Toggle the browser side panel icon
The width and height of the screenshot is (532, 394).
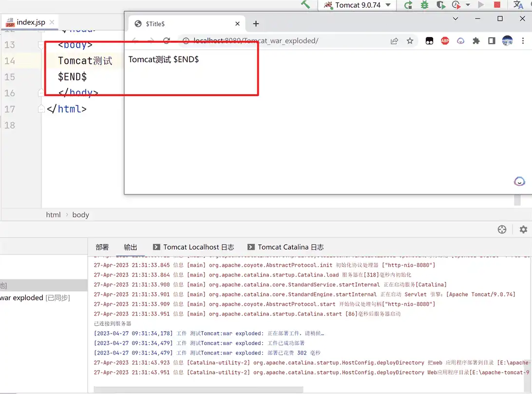(x=492, y=41)
